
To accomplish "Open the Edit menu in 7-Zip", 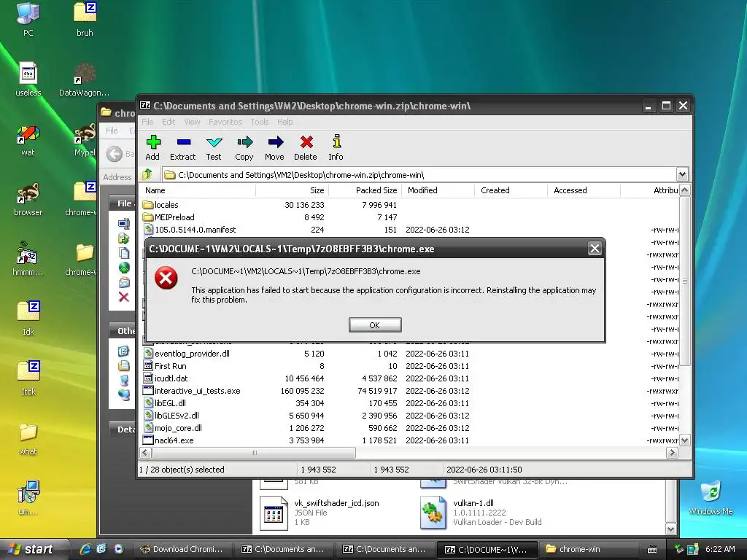I will tap(169, 122).
